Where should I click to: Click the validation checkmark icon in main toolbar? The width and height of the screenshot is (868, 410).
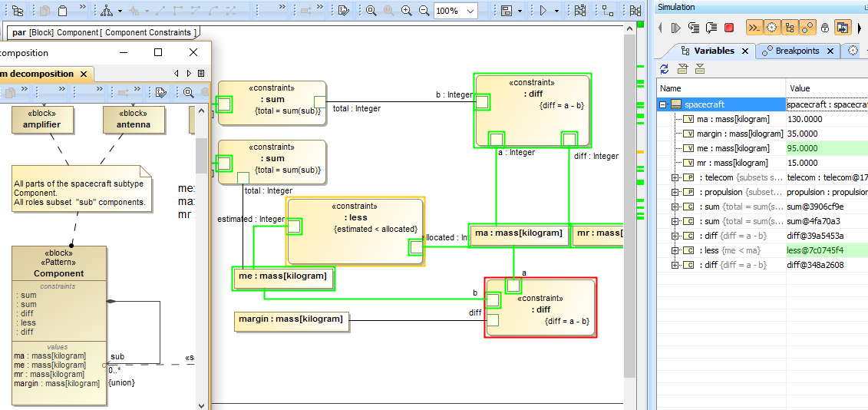[343, 11]
